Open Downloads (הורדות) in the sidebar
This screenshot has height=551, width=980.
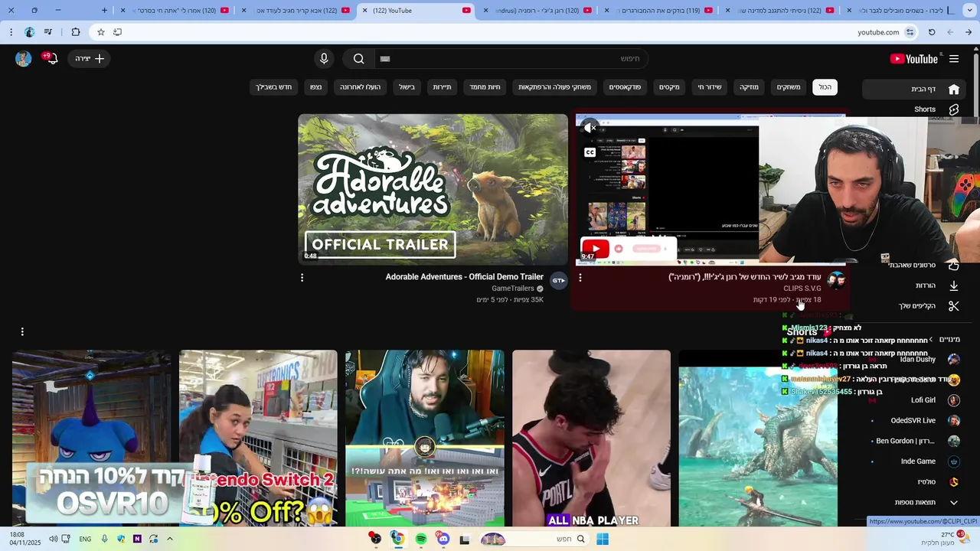[937, 285]
